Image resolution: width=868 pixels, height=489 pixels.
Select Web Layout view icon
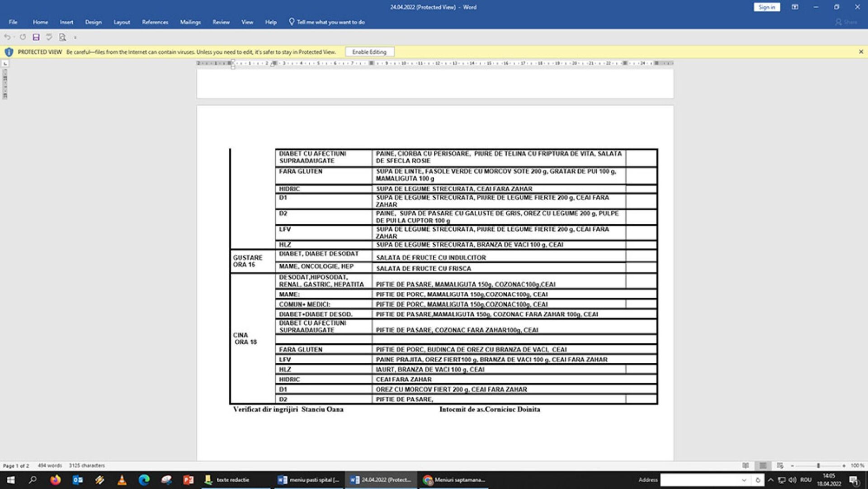pos(780,465)
